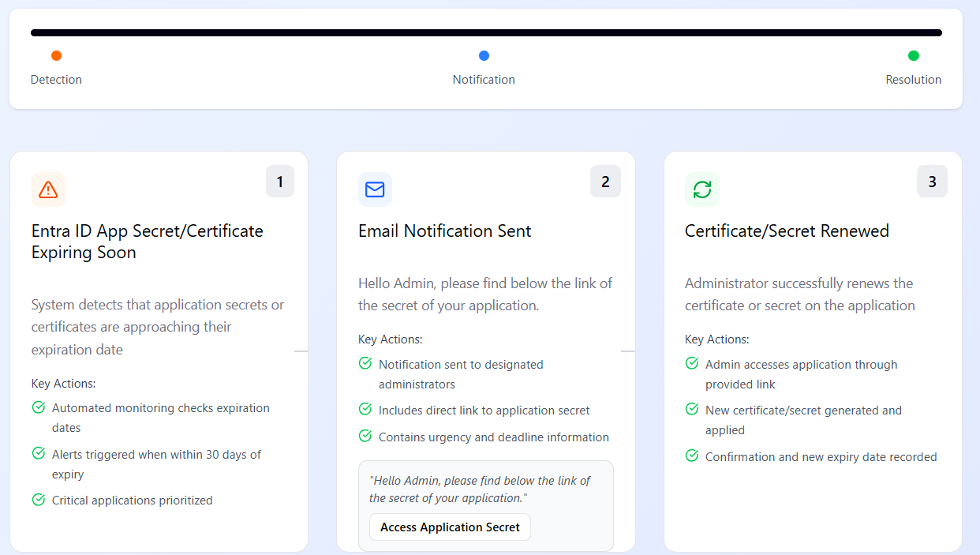The height and width of the screenshot is (555, 980).
Task: Click the orange warning triangle icon
Action: [48, 189]
